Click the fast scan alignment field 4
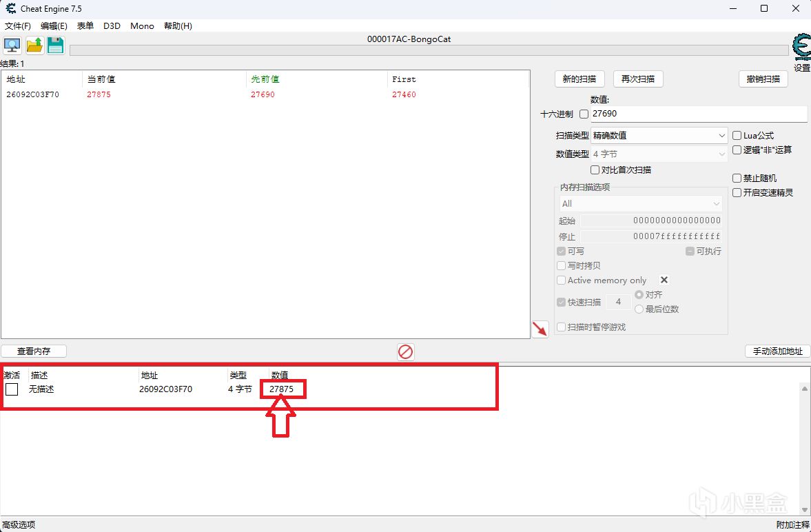The width and height of the screenshot is (811, 532). 618,302
